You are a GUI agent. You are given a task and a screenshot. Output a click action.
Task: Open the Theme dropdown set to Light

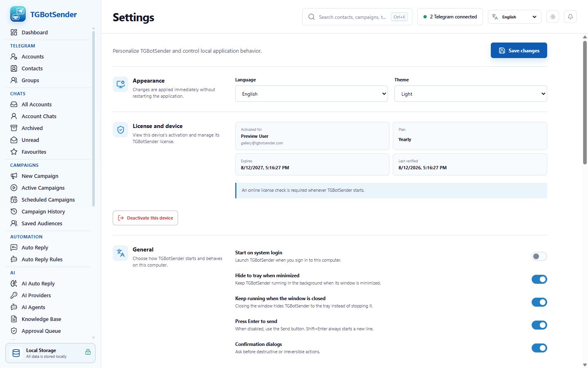tap(471, 94)
